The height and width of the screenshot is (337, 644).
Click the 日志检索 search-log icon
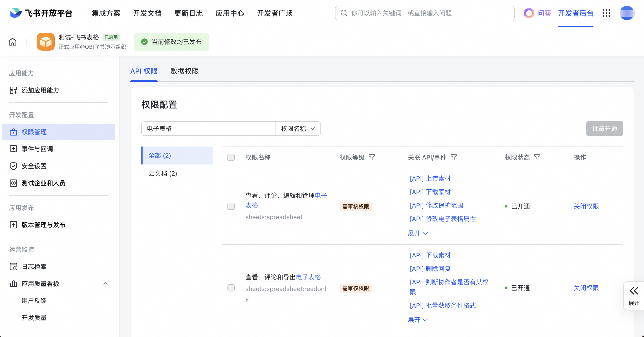13,267
